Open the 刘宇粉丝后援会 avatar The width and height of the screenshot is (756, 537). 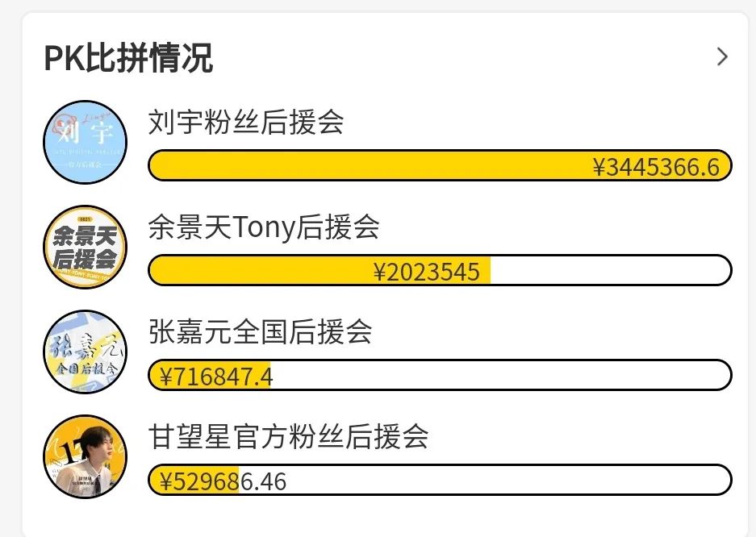coord(85,142)
